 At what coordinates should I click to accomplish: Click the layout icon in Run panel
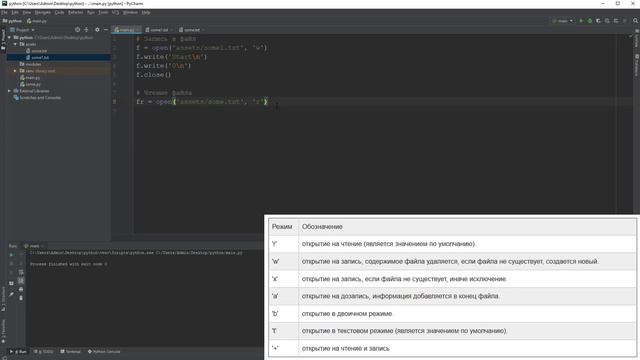coord(11,283)
